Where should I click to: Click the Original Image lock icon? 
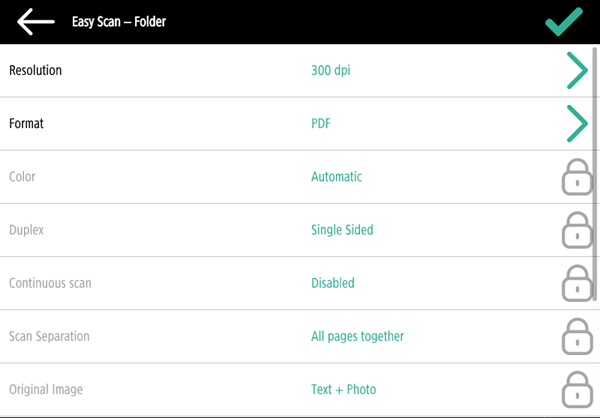576,389
